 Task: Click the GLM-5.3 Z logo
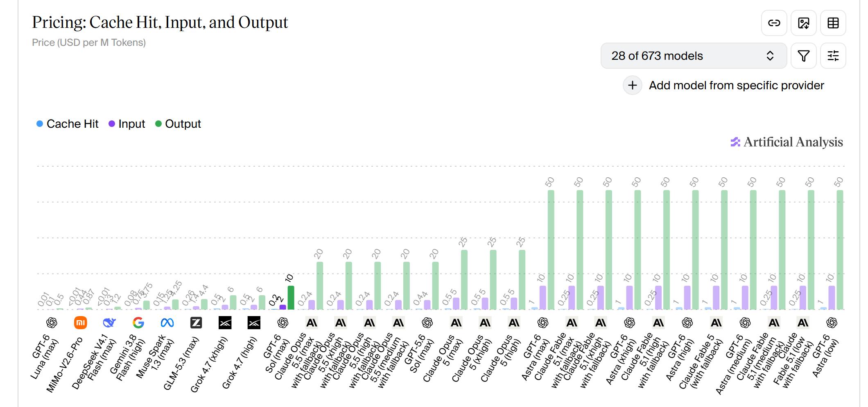(x=196, y=323)
